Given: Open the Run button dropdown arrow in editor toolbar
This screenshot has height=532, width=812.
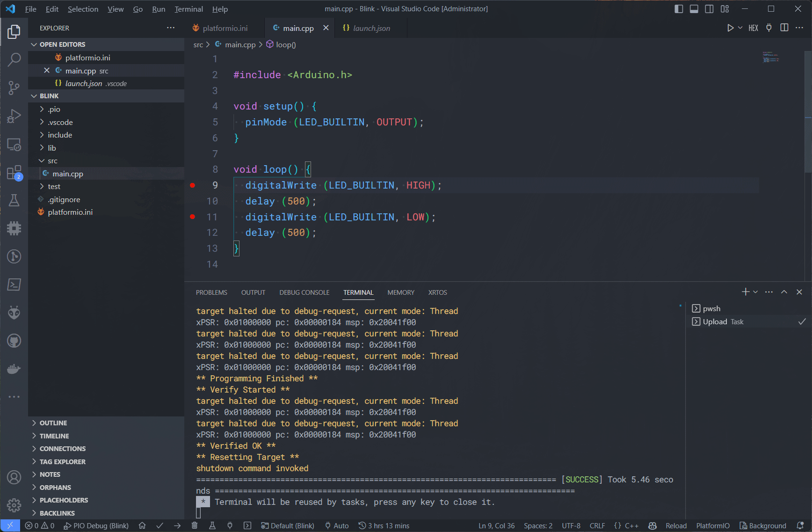Looking at the screenshot, I should tap(740, 28).
